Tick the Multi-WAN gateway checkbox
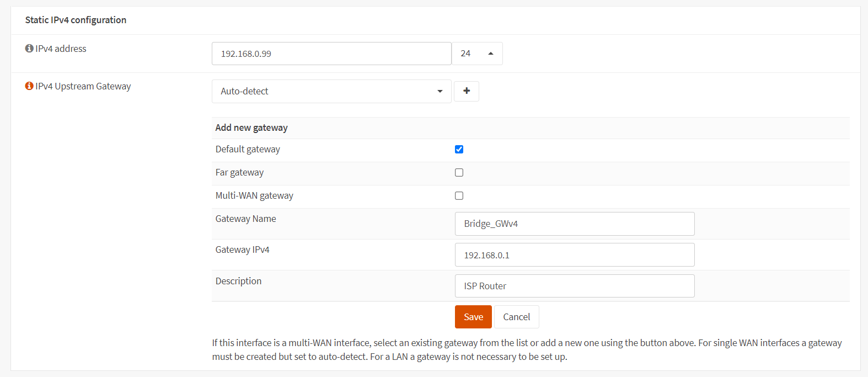868x377 pixels. (x=459, y=196)
